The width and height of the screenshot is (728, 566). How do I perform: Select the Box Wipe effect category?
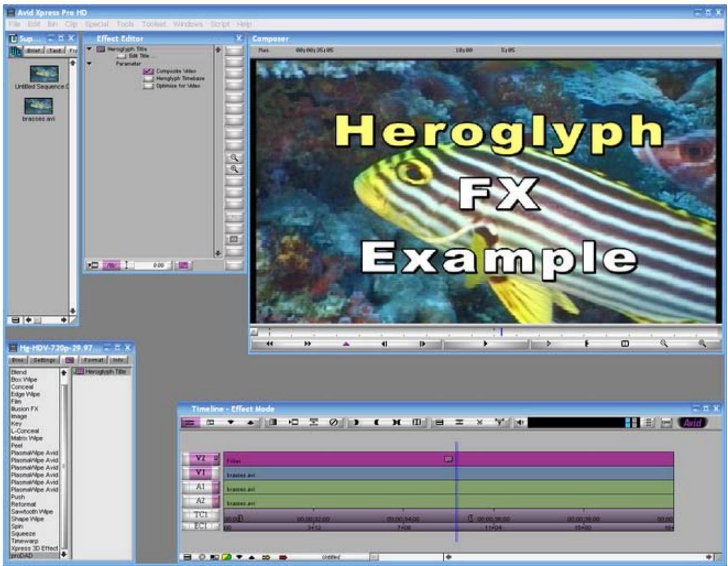tap(24, 380)
